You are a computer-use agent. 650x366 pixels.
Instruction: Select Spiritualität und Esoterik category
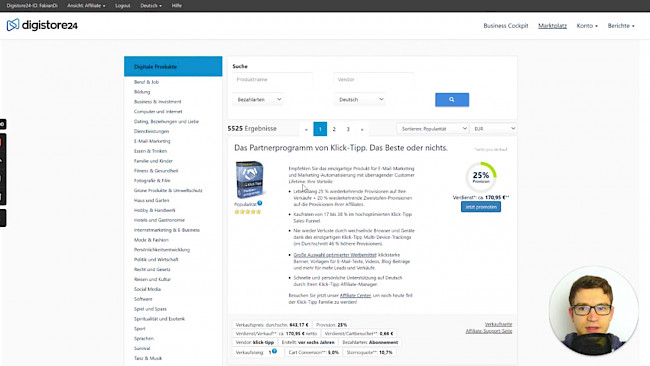(x=159, y=319)
